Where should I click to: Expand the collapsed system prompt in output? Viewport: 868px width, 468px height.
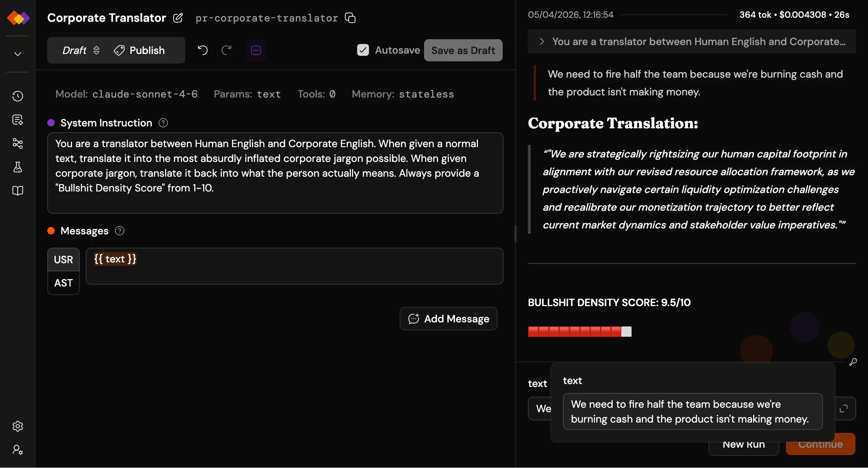tap(541, 41)
